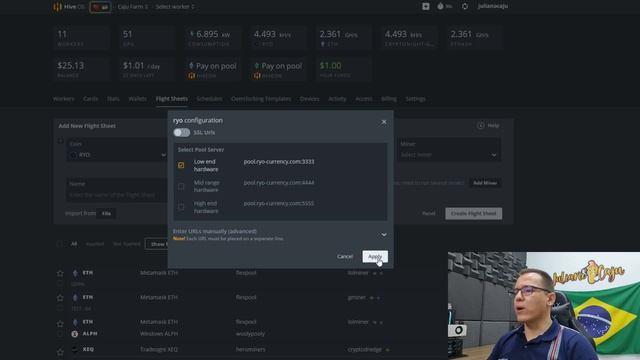
Task: Star the ETH gminer flight sheet
Action: click(x=60, y=298)
